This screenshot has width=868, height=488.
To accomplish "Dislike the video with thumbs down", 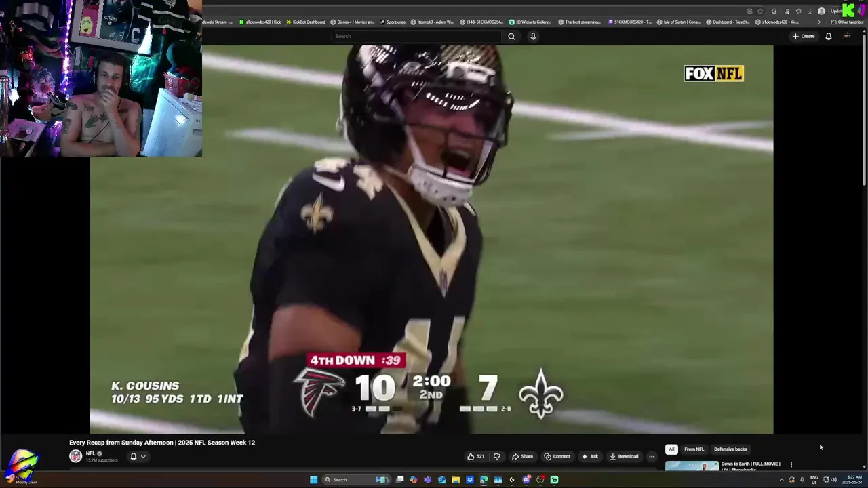I will coord(496,456).
